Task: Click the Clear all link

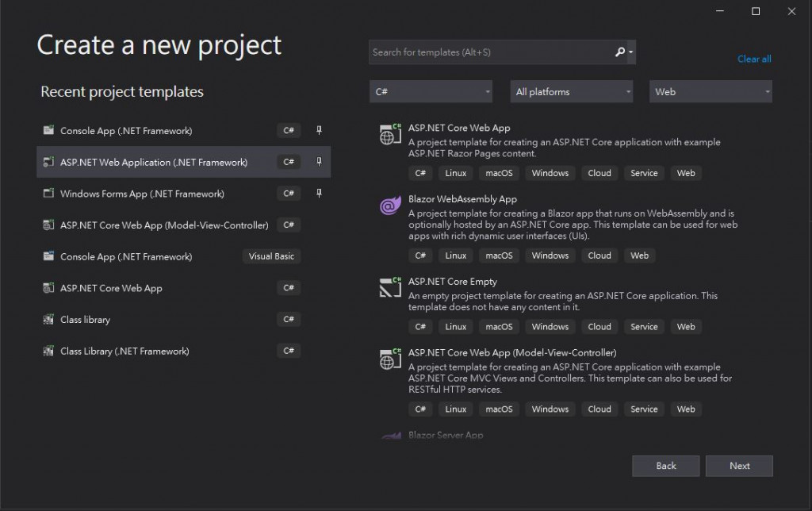Action: click(754, 59)
